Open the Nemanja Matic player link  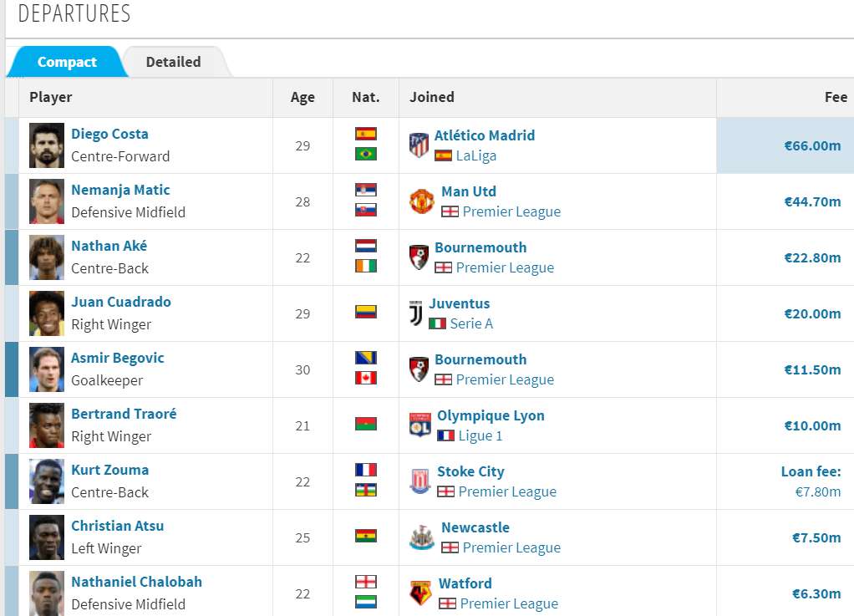(x=120, y=190)
